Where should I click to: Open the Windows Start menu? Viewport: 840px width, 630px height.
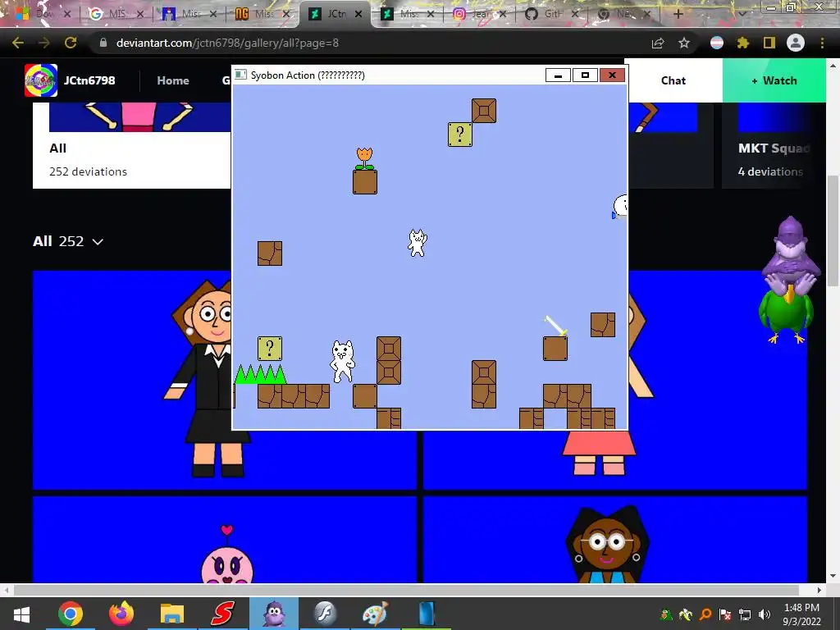(21, 614)
